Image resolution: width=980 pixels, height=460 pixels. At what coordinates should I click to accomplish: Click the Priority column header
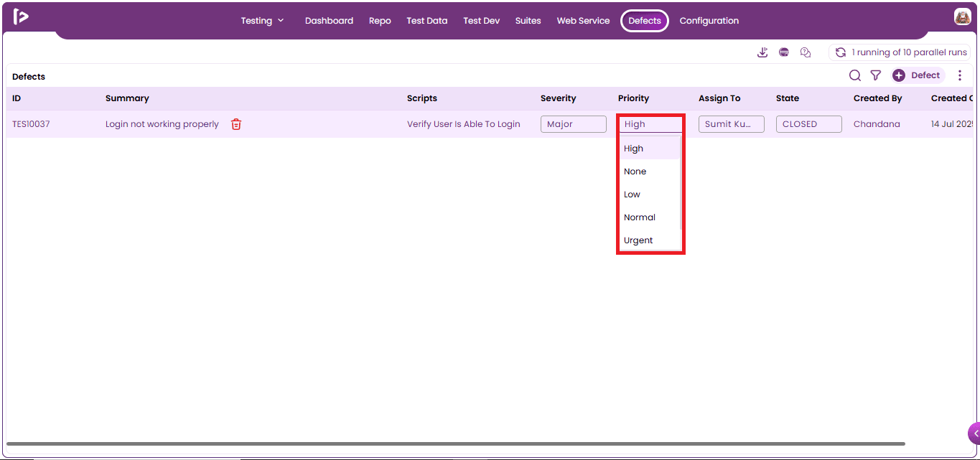[633, 98]
